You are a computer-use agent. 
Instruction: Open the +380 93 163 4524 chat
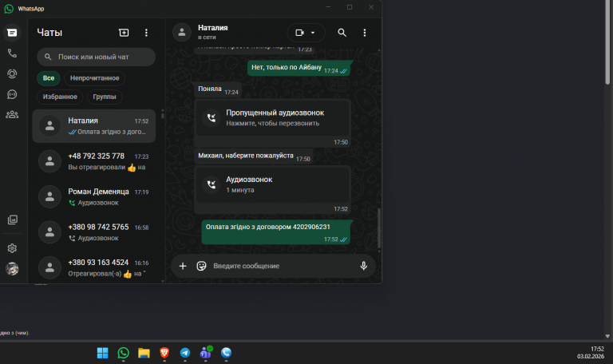click(94, 268)
